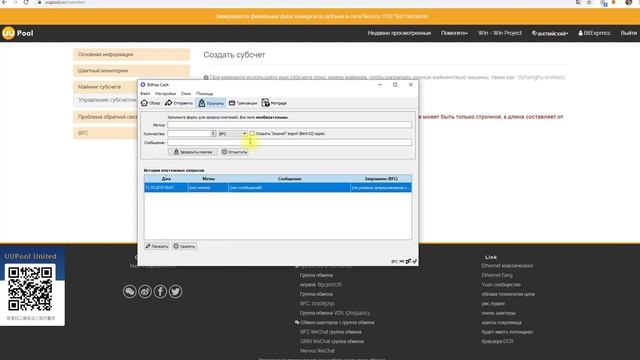
Task: Open the Ethernet Fang footer link
Action: coord(497,275)
